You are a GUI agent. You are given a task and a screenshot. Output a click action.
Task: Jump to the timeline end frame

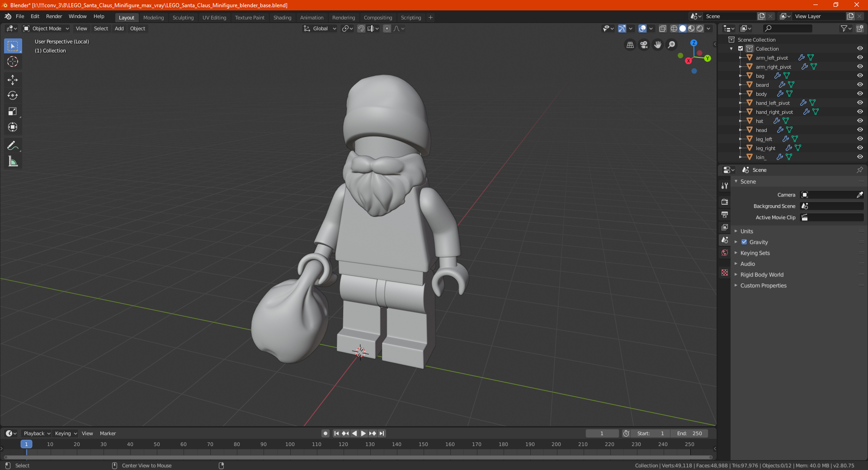(382, 433)
